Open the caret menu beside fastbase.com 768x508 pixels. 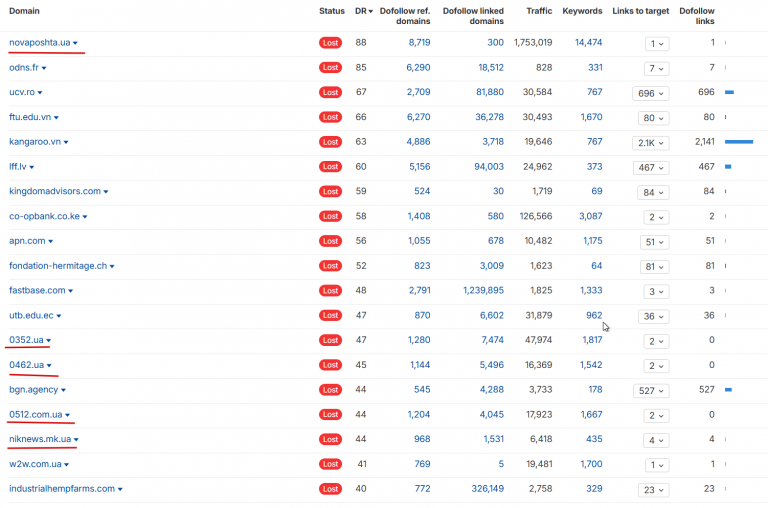(x=71, y=291)
